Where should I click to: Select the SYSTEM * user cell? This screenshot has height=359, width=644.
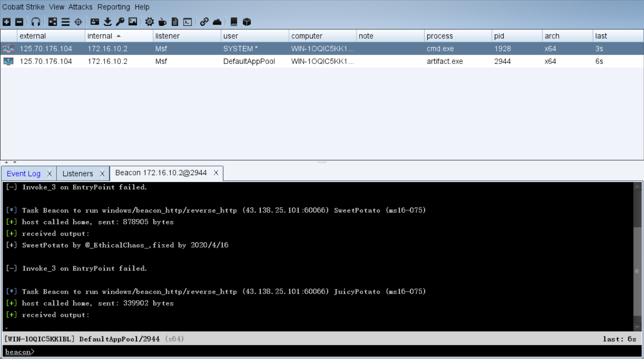[255, 49]
